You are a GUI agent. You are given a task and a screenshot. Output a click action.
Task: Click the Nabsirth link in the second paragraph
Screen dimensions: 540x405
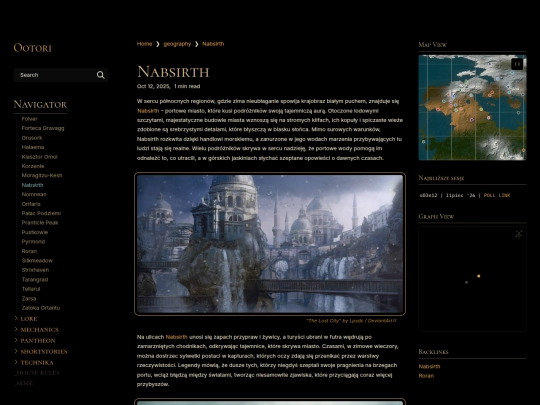[x=176, y=337]
